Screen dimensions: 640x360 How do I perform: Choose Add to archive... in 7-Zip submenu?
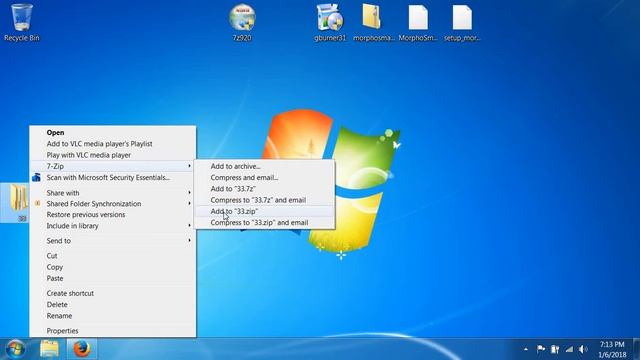tap(264, 166)
